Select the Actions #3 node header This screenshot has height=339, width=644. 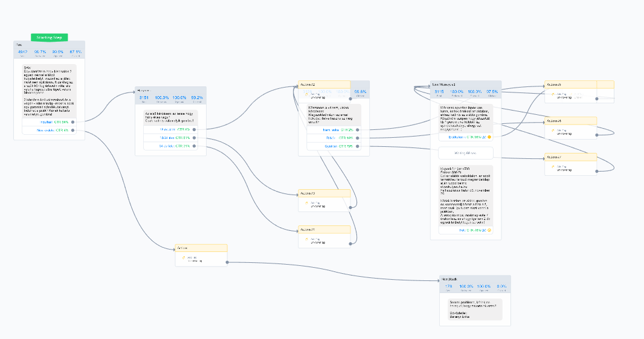point(324,193)
